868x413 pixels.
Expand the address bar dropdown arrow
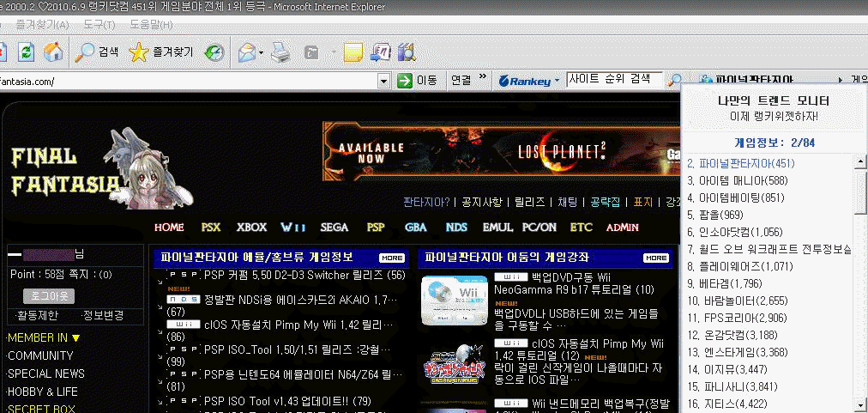tap(383, 81)
